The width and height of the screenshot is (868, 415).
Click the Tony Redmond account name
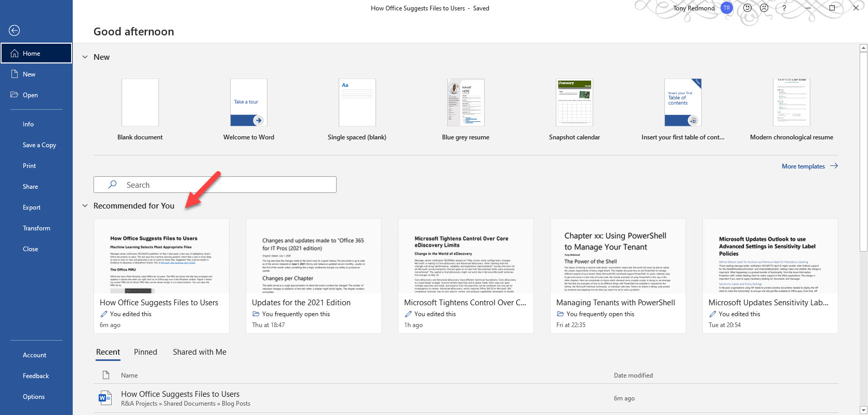[x=694, y=8]
